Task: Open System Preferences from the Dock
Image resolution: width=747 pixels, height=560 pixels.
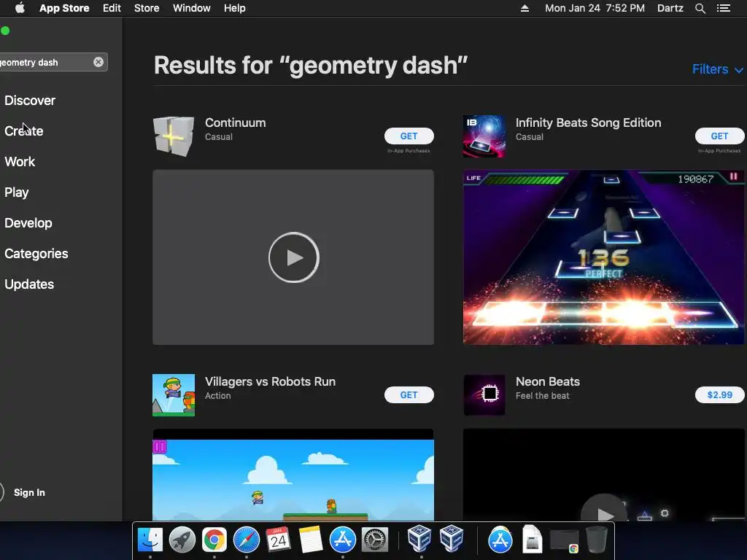Action: [x=375, y=540]
